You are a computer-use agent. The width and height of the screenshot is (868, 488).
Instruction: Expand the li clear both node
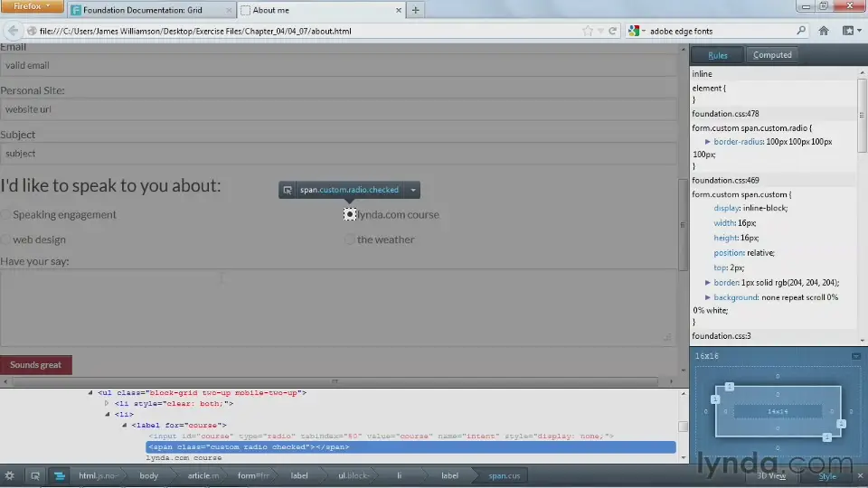pos(107,403)
